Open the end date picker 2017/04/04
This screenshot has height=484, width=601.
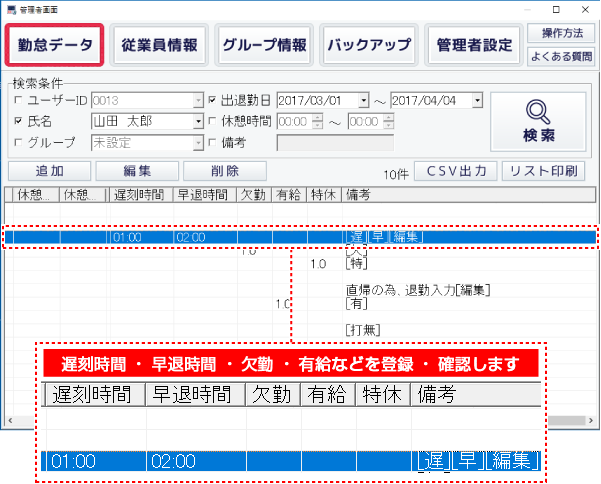478,101
